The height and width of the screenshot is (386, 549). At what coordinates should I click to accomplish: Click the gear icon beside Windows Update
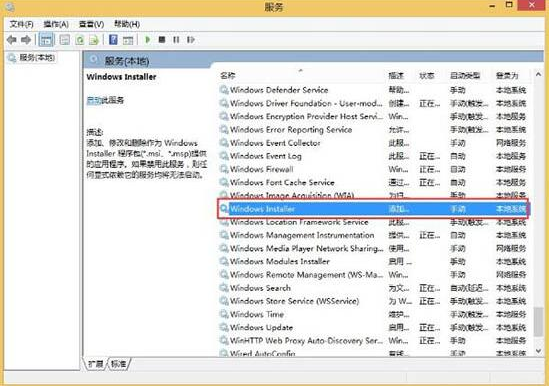point(224,328)
